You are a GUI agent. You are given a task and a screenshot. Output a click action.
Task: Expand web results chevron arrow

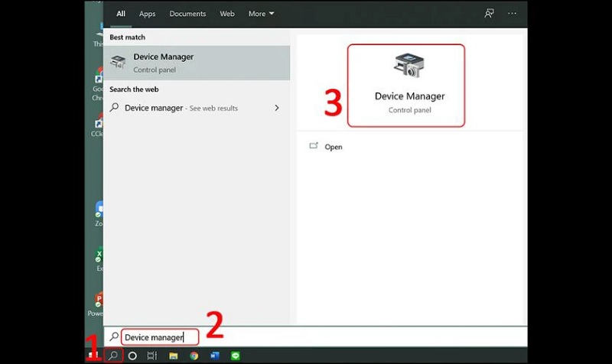pyautogui.click(x=277, y=108)
